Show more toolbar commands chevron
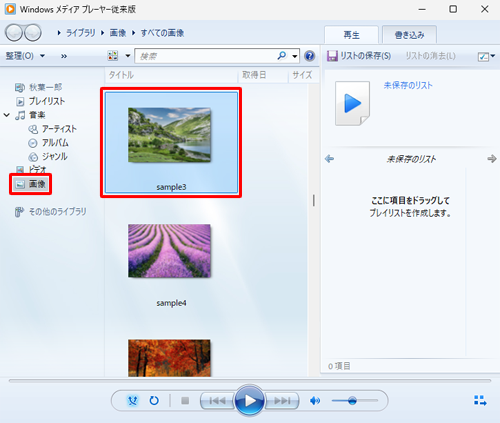 point(64,56)
